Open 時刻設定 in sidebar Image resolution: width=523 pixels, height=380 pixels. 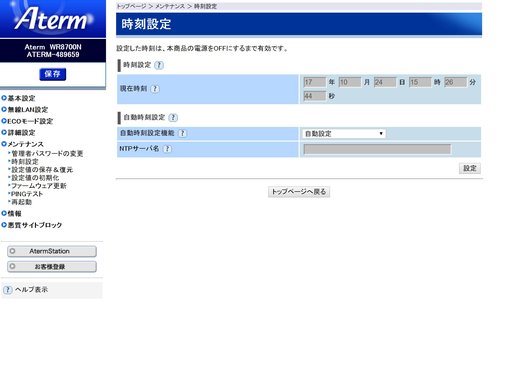coord(25,161)
